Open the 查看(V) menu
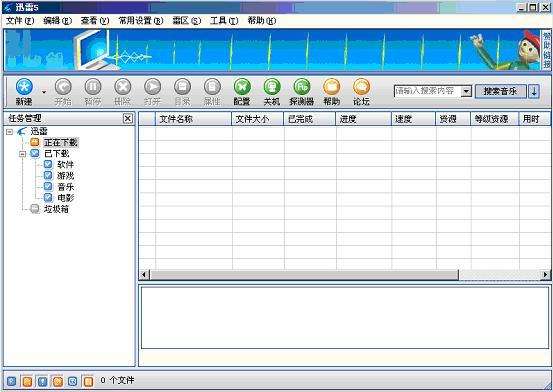 [x=95, y=21]
